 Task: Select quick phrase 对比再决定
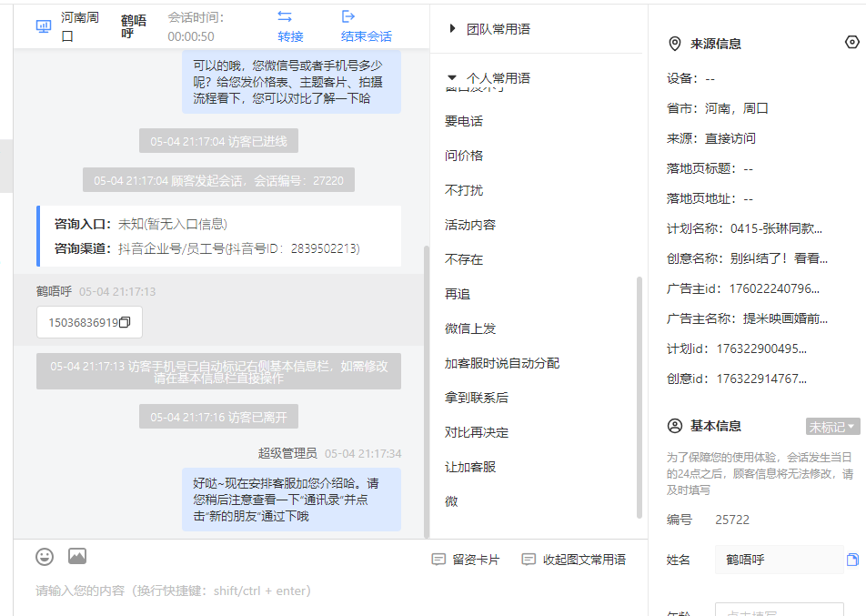(x=476, y=432)
